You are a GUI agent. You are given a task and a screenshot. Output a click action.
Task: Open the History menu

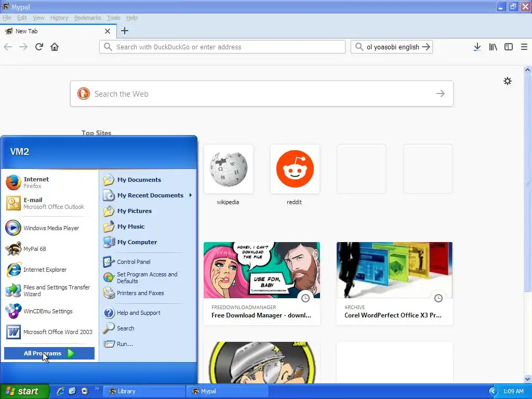(x=59, y=18)
